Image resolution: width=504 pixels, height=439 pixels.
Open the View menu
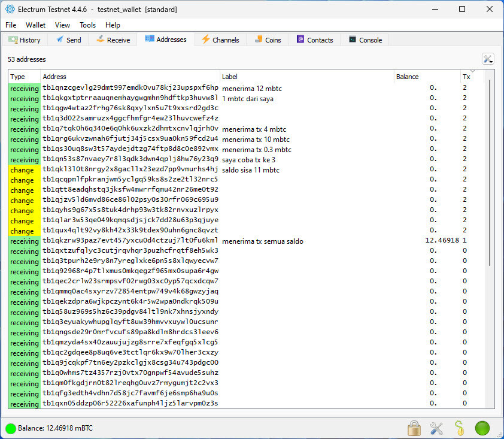62,25
